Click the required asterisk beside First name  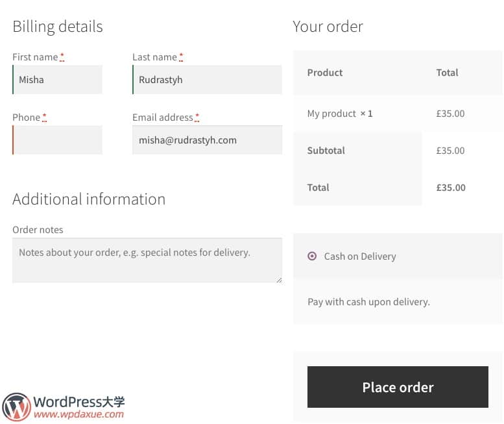(62, 57)
